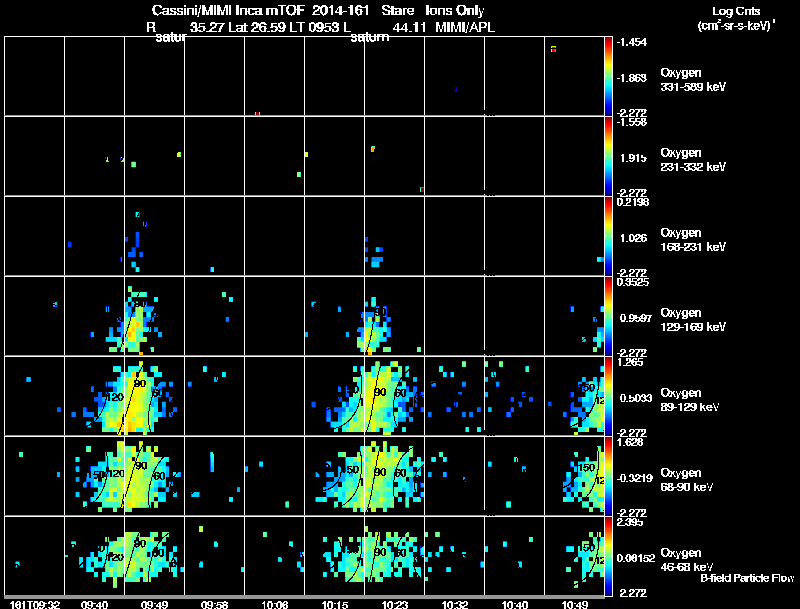Click the '1.026' colorbar midpoint value

click(633, 238)
